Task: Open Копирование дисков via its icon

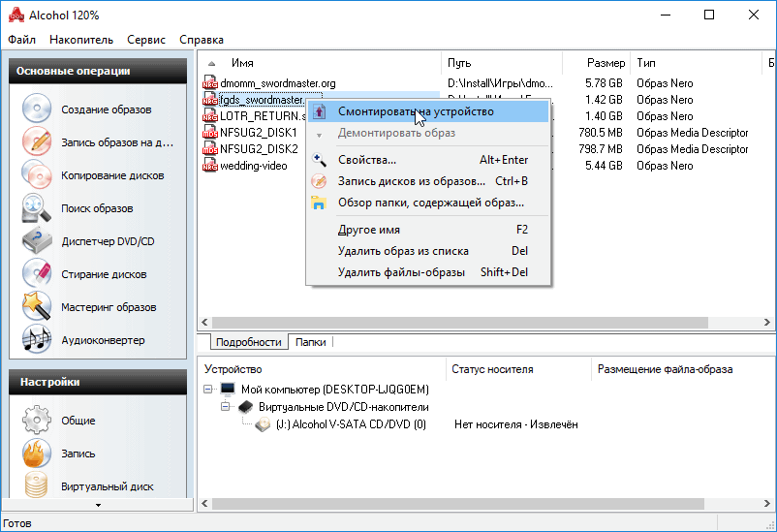Action: coord(37,175)
